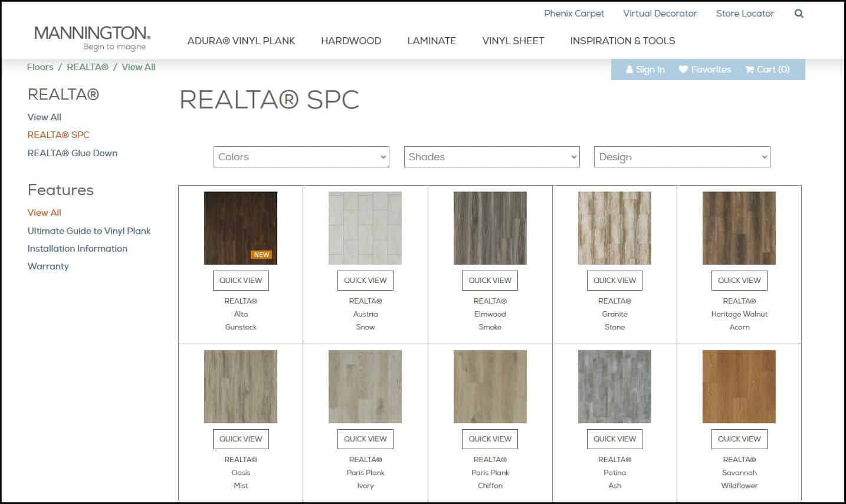Click Paris Plank Ivory thumbnail
The width and height of the screenshot is (846, 504).
coord(365,387)
